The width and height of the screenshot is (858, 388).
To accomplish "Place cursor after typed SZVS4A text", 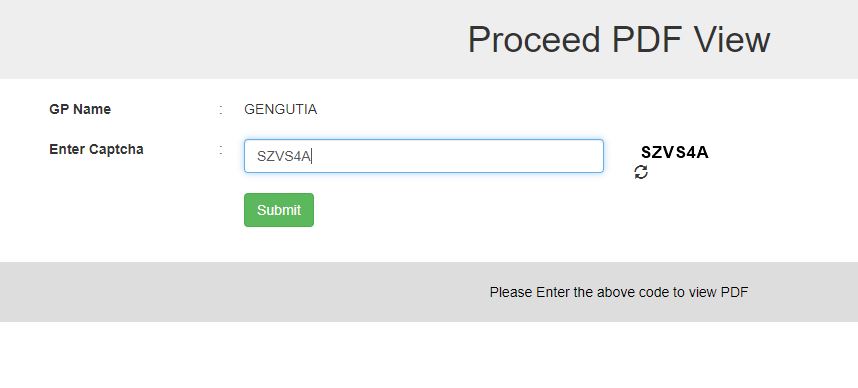I will (312, 157).
